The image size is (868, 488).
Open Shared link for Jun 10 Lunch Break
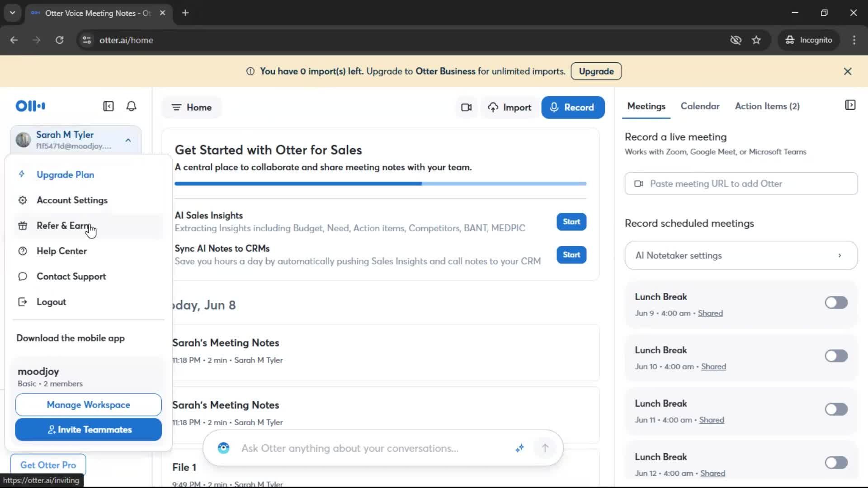[x=713, y=367]
